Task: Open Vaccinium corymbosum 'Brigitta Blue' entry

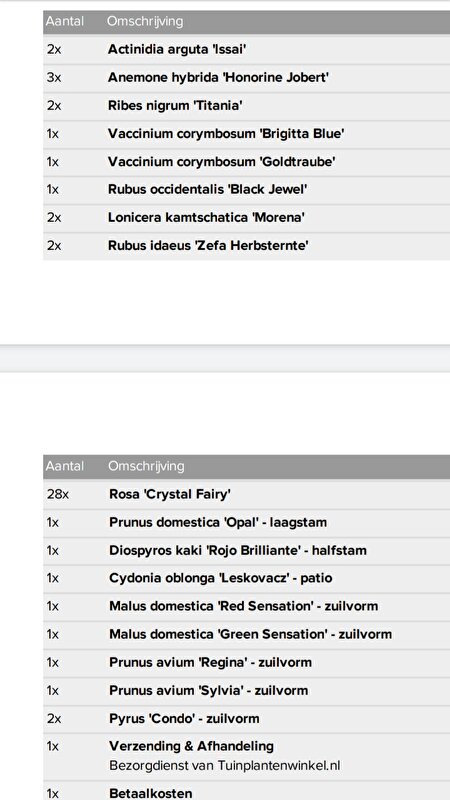Action: 226,134
